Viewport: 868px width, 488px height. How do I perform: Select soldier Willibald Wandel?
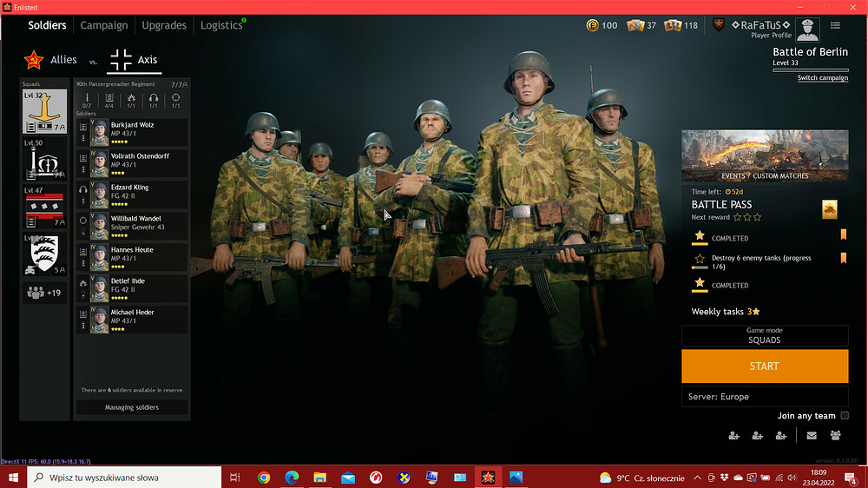click(x=132, y=226)
